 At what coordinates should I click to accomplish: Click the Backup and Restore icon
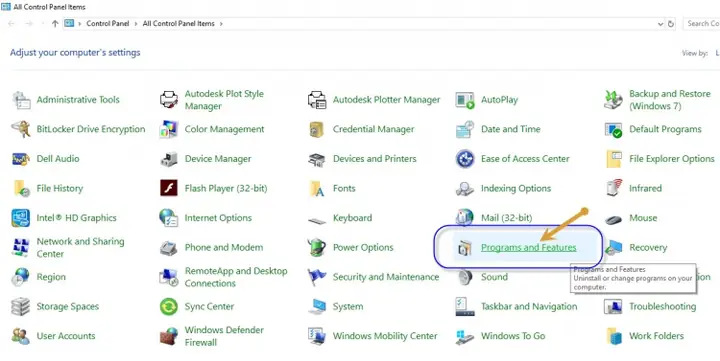[613, 100]
